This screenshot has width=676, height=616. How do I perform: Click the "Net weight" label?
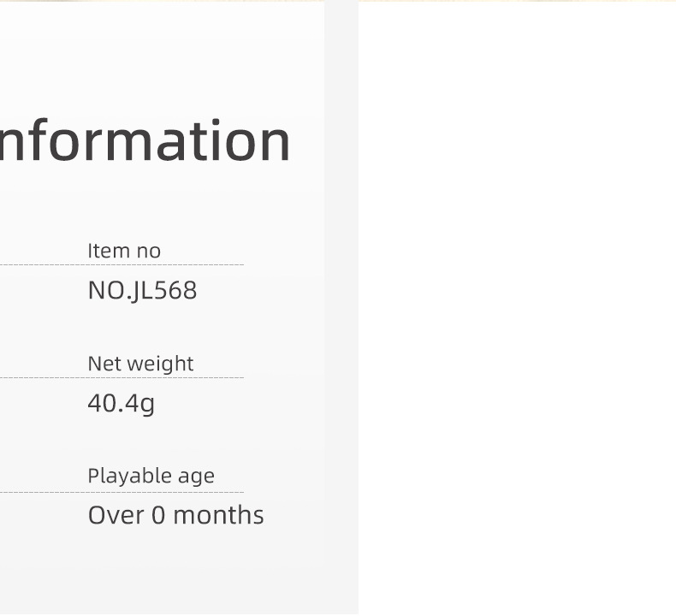[140, 364]
